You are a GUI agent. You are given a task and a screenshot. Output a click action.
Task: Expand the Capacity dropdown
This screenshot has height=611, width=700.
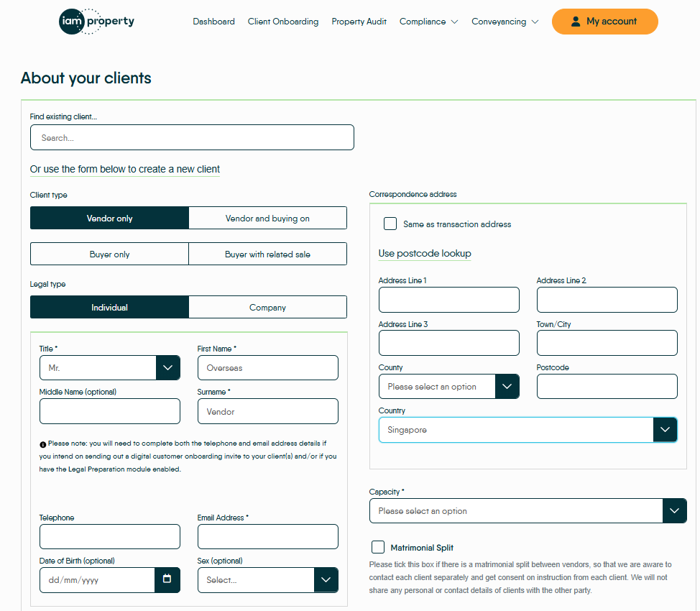click(673, 510)
